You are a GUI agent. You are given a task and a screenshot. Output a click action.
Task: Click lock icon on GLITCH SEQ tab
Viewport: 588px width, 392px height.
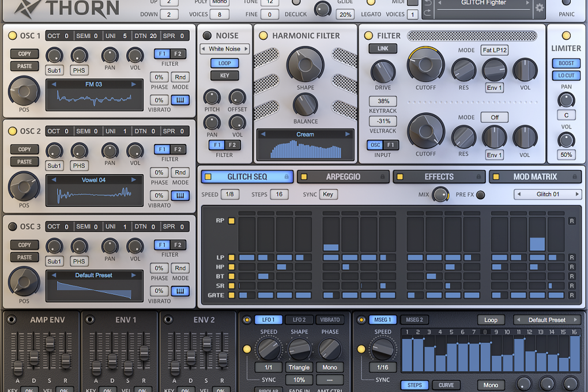coord(287,176)
